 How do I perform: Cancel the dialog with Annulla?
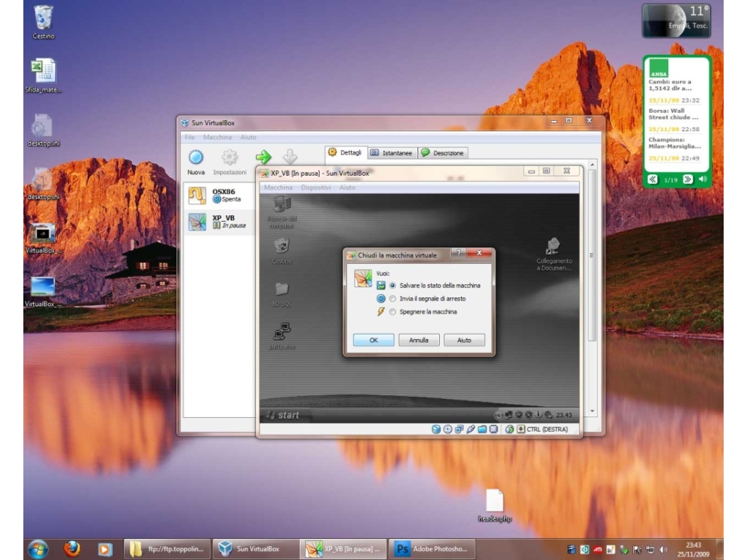pyautogui.click(x=419, y=340)
